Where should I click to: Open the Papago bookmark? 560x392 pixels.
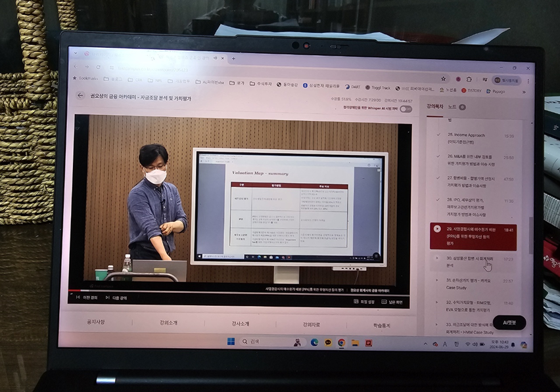(x=496, y=91)
